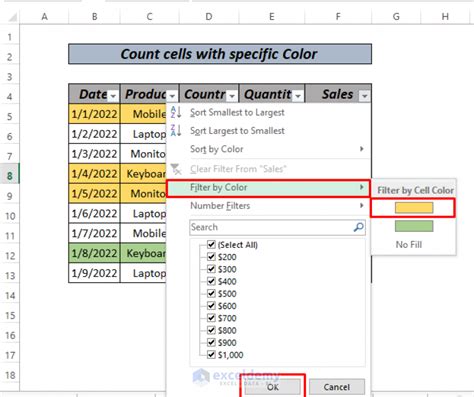Select the Keyboard cell in row 12
The height and width of the screenshot is (397, 474).
(x=144, y=253)
